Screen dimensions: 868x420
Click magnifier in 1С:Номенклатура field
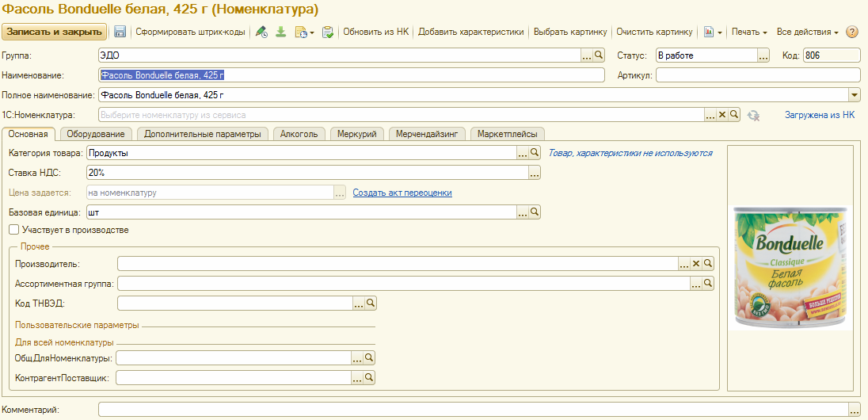pyautogui.click(x=733, y=115)
